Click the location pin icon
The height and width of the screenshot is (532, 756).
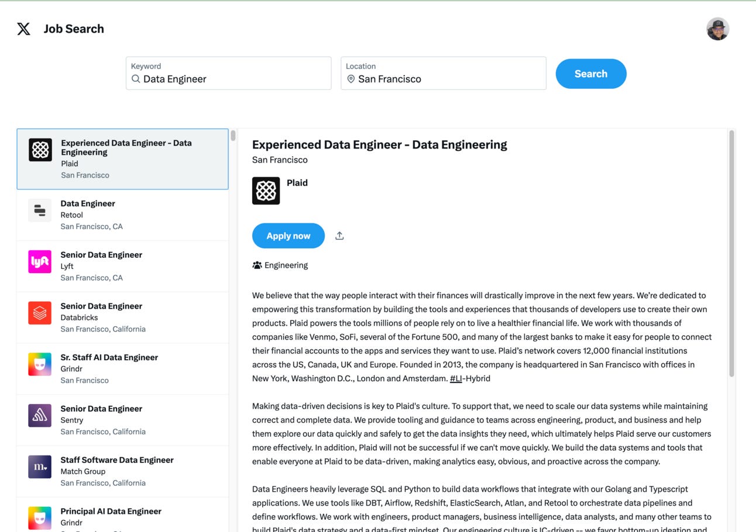point(350,79)
